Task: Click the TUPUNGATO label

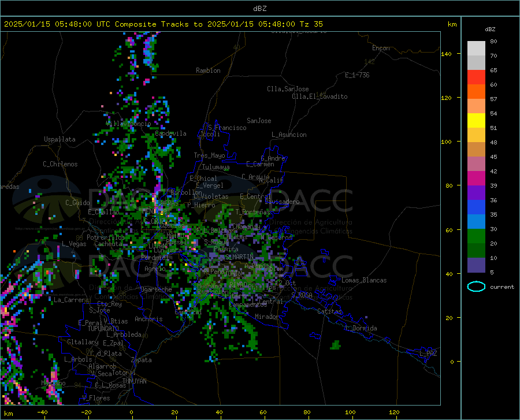Action: pyautogui.click(x=103, y=329)
